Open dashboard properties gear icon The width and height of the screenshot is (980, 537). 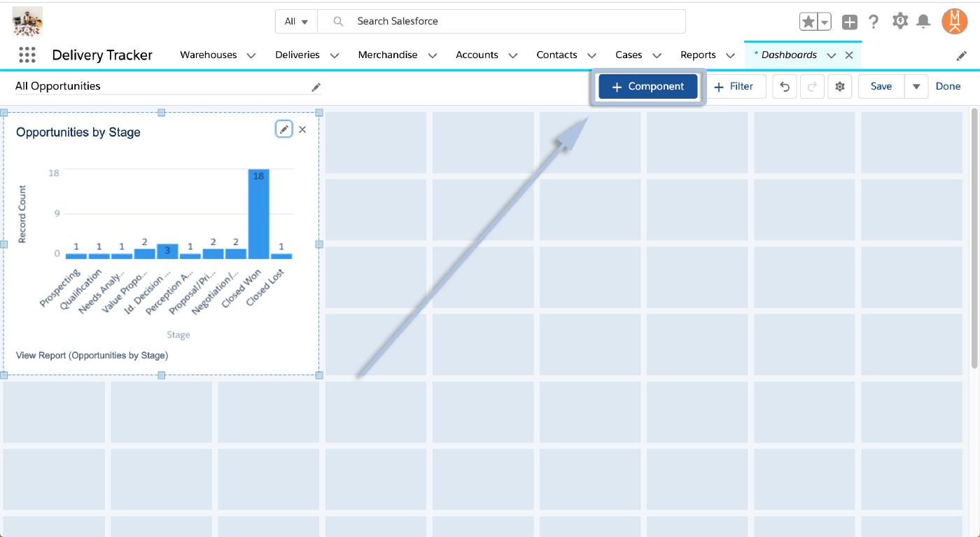[x=839, y=87]
